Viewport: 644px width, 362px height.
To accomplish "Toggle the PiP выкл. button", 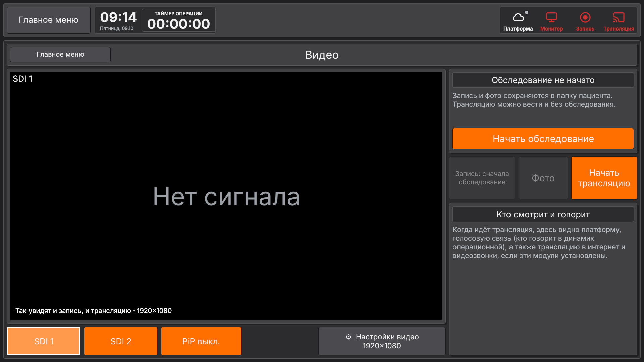I will pos(201,341).
